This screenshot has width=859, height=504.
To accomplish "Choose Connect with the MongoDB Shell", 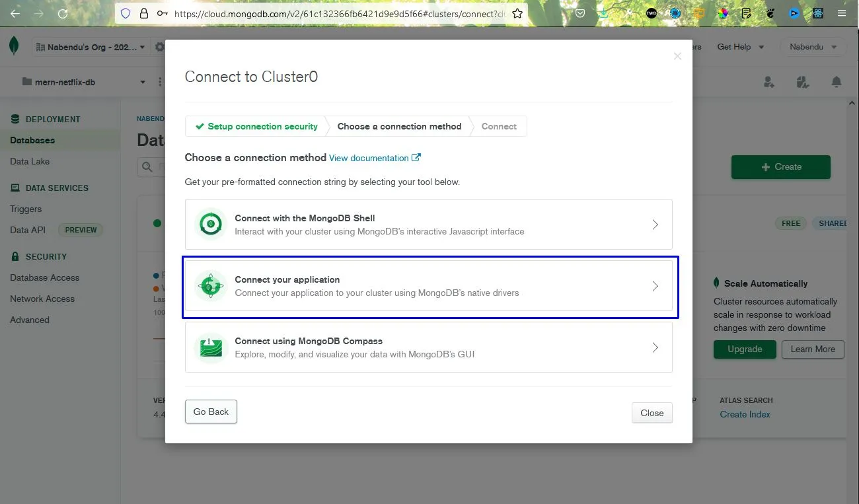I will click(x=429, y=225).
